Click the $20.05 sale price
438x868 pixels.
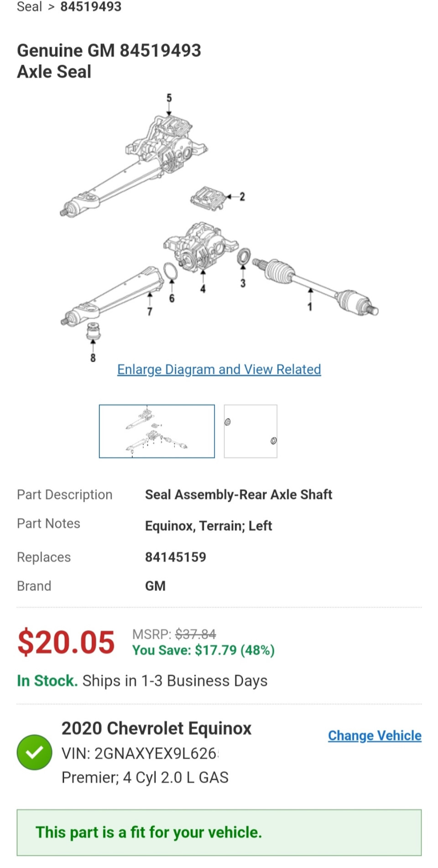point(66,642)
